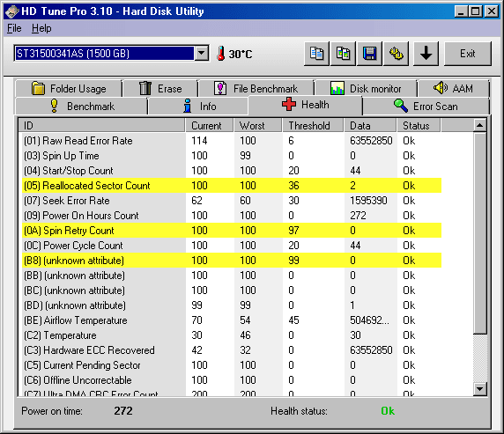The width and height of the screenshot is (504, 434).
Task: Switch to the Erase tab
Action: 160,88
